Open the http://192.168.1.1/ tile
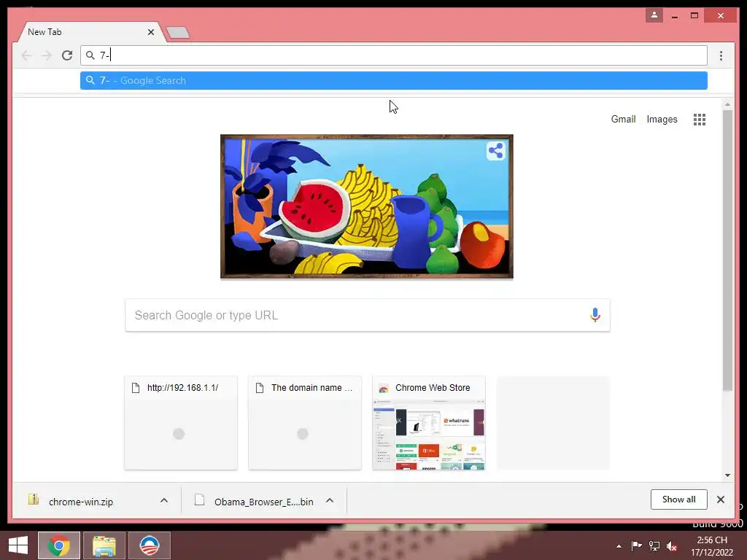The image size is (747, 560). 181,423
